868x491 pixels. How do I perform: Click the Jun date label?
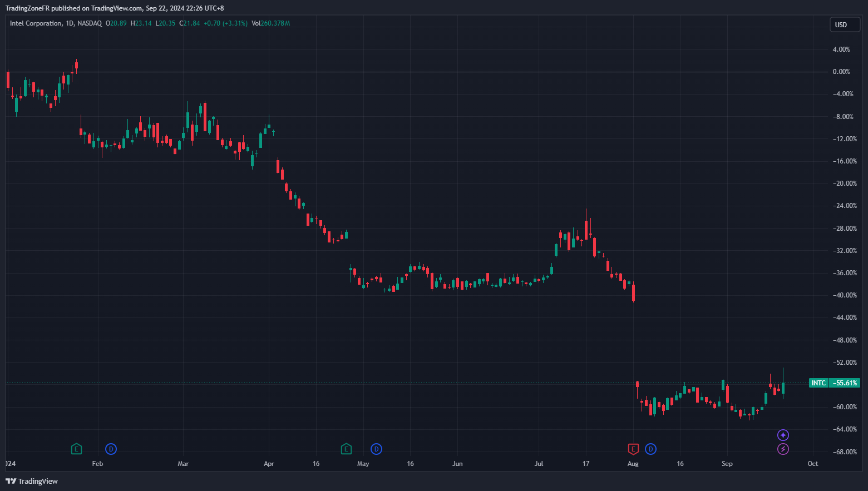(x=457, y=464)
